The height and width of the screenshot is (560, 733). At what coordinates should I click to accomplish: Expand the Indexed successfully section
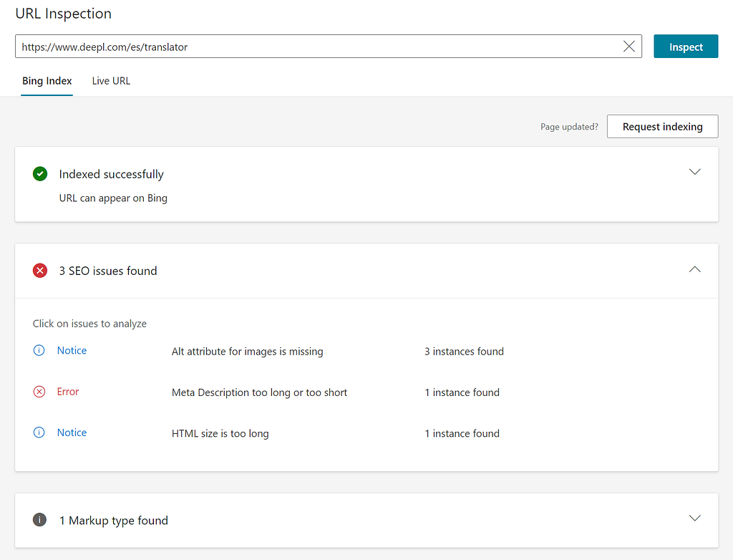pos(694,172)
